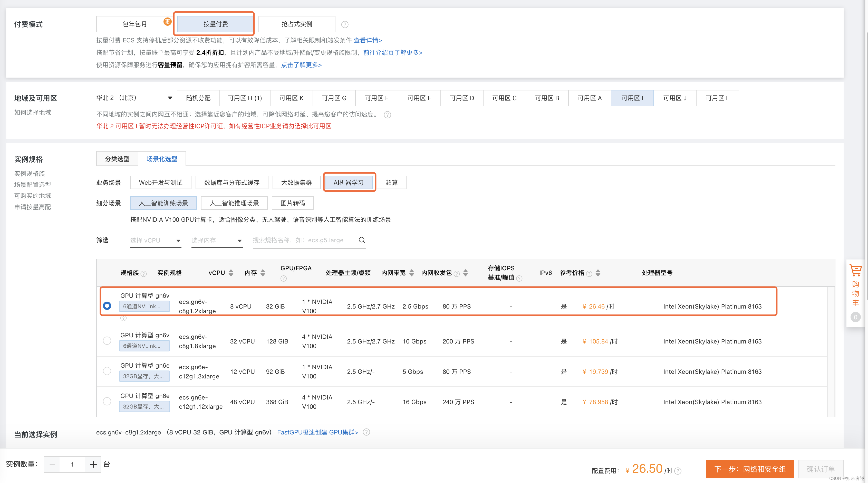Select ecs.gn6v-c8g1.2xlarge radio button
The width and height of the screenshot is (868, 483).
(x=107, y=306)
